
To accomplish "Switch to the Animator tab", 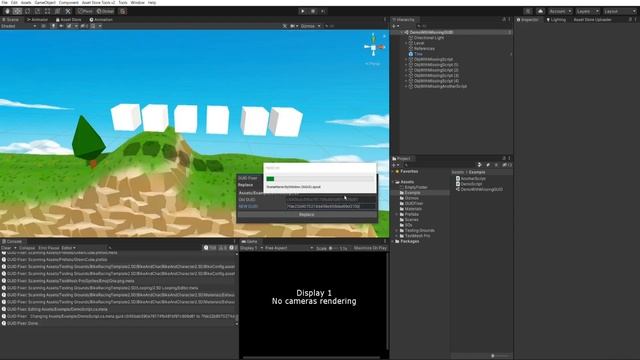I will pos(38,20).
